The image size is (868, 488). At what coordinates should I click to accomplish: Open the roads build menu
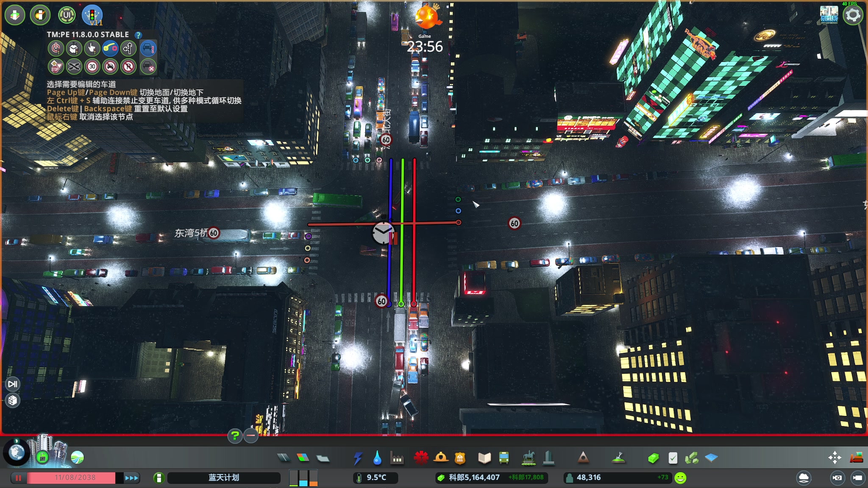pyautogui.click(x=284, y=458)
